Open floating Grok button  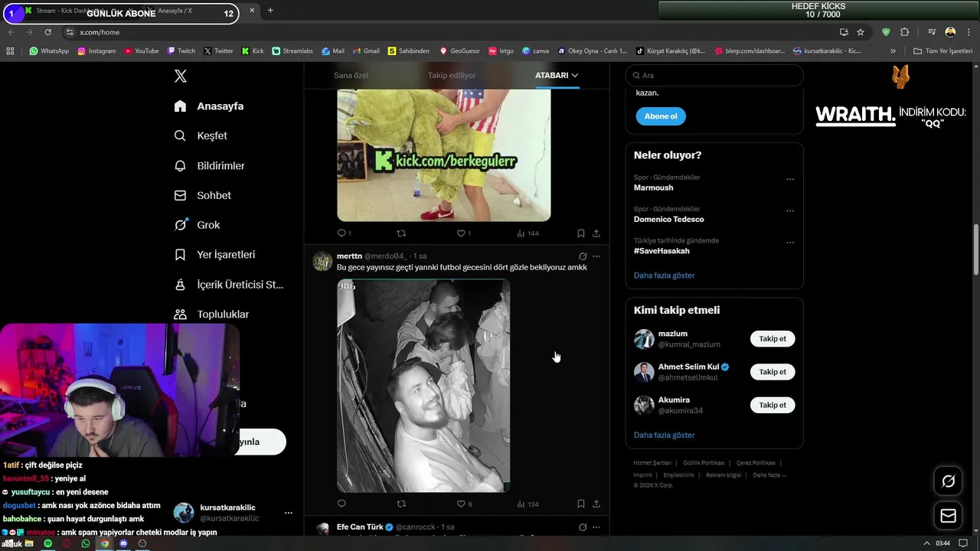point(948,481)
